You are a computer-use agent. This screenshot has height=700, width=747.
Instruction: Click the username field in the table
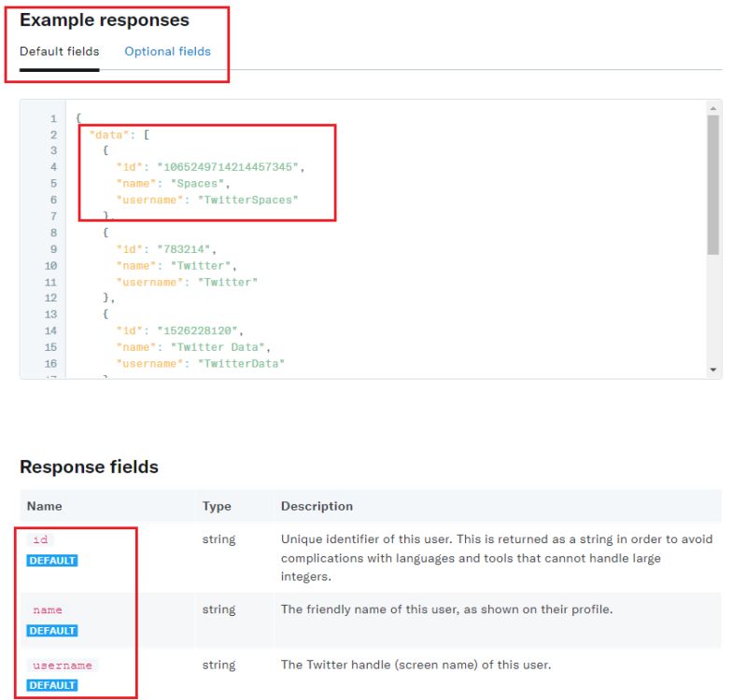pyautogui.click(x=63, y=665)
